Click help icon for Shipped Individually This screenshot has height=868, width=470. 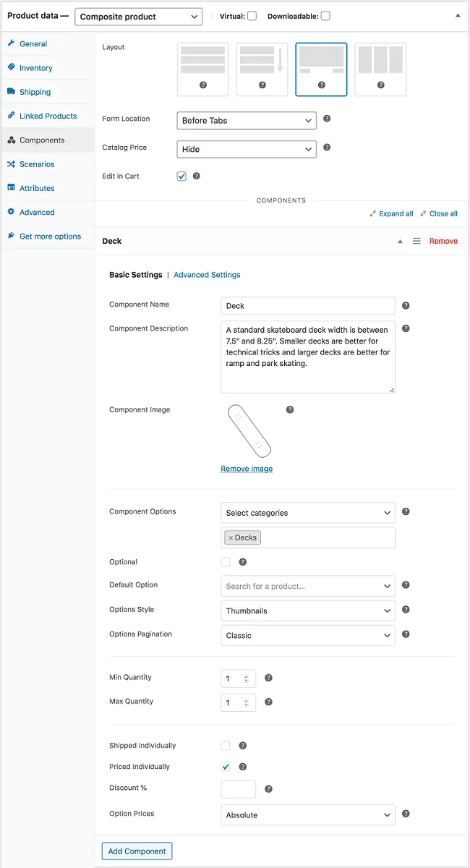pyautogui.click(x=242, y=746)
